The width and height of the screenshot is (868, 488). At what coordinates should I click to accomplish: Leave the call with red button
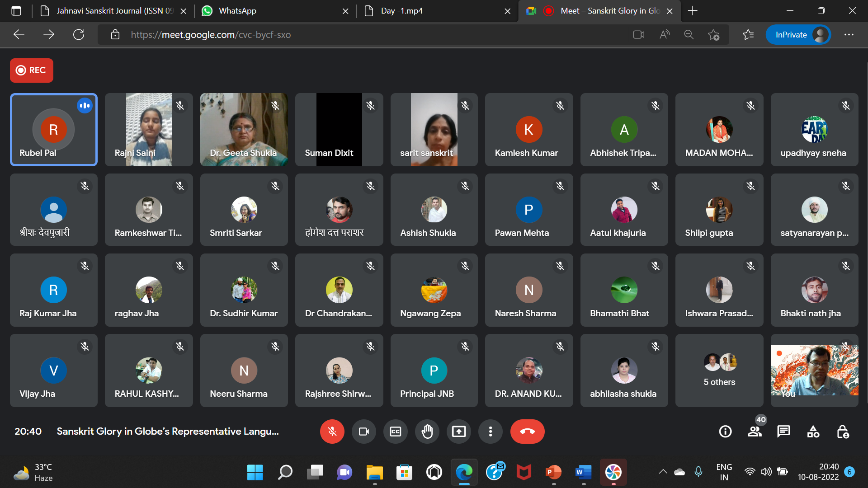pos(527,432)
